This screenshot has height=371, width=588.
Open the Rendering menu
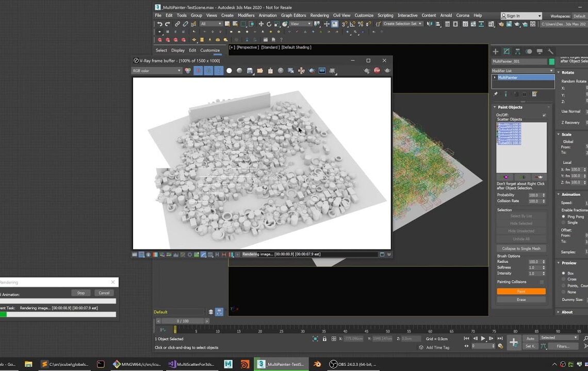[x=319, y=15]
